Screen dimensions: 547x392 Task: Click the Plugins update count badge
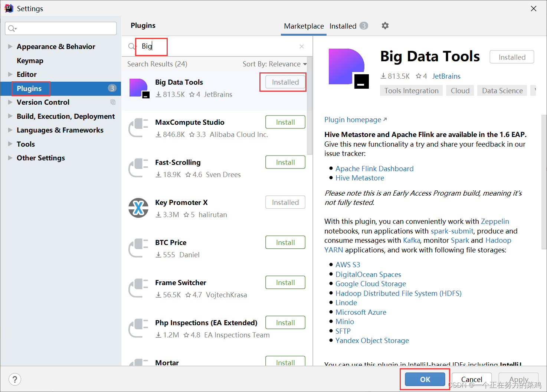point(112,88)
